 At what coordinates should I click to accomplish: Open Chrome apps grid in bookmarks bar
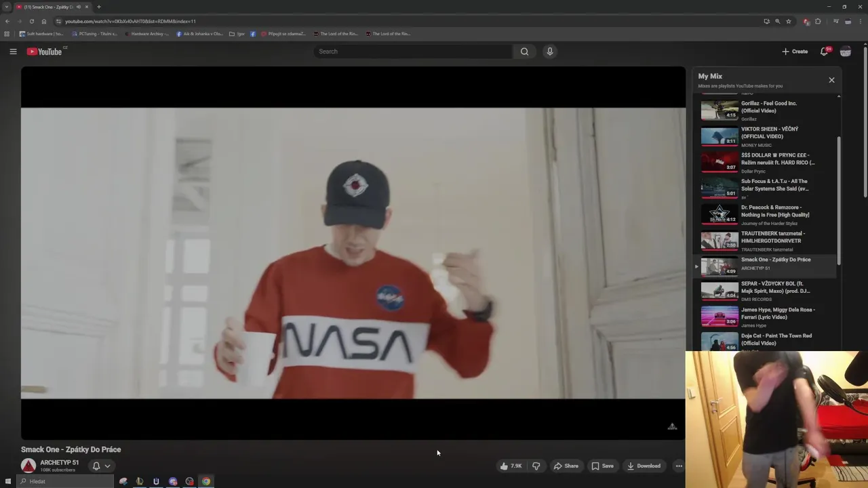(x=7, y=34)
